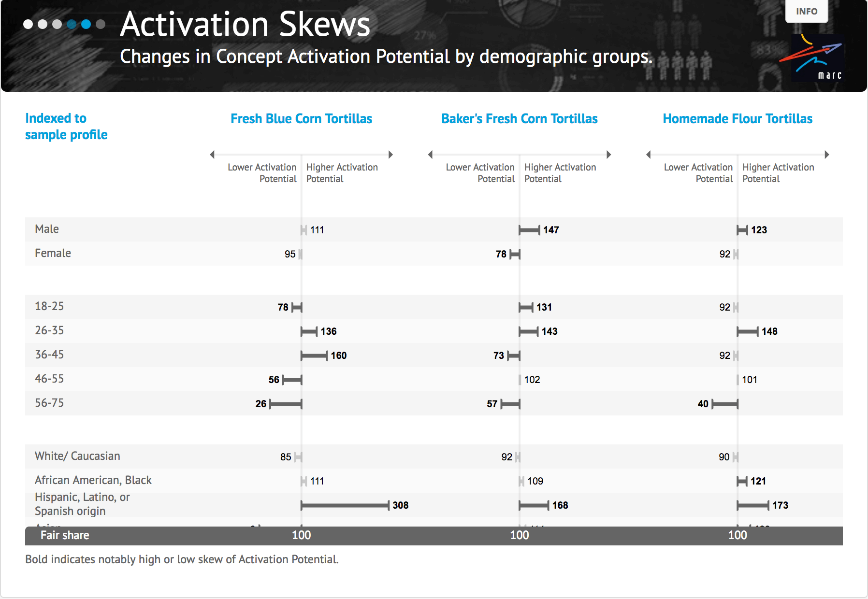868x599 pixels.
Task: Click the 308 Hispanic bar for Blue Corn
Action: [345, 505]
